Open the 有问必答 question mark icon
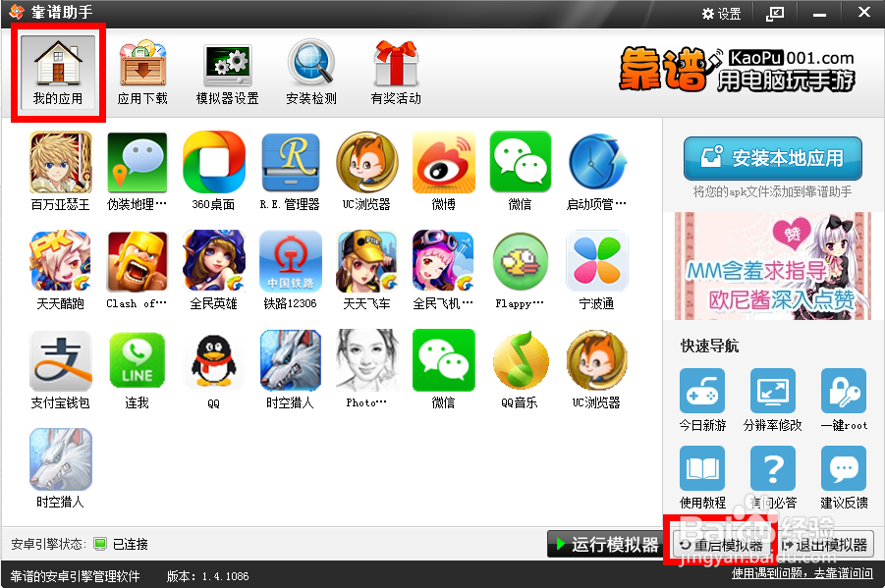The height and width of the screenshot is (588, 885). tap(773, 468)
